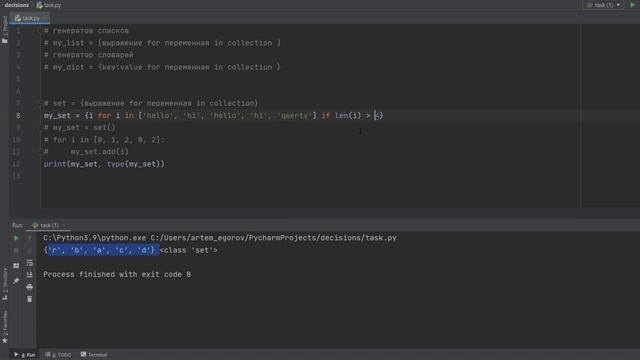The image size is (640, 360).
Task: Open the TODO tool window
Action: tap(58, 355)
